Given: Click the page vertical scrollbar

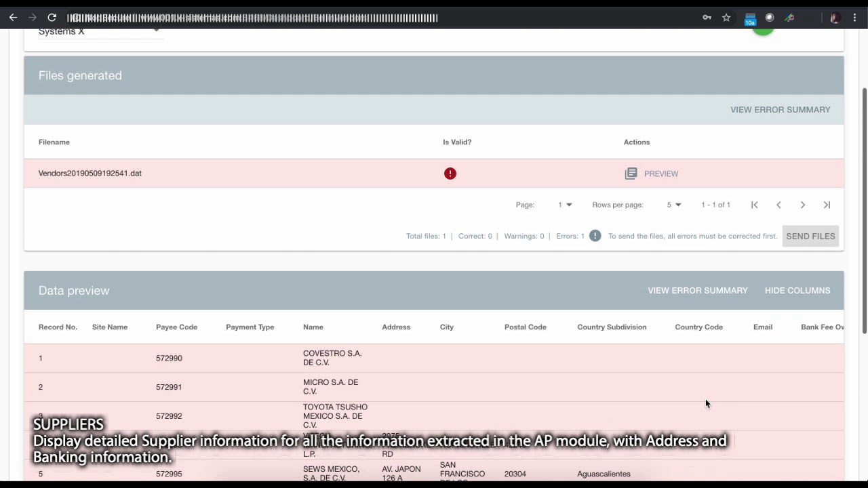Looking at the screenshot, I should pyautogui.click(x=864, y=210).
